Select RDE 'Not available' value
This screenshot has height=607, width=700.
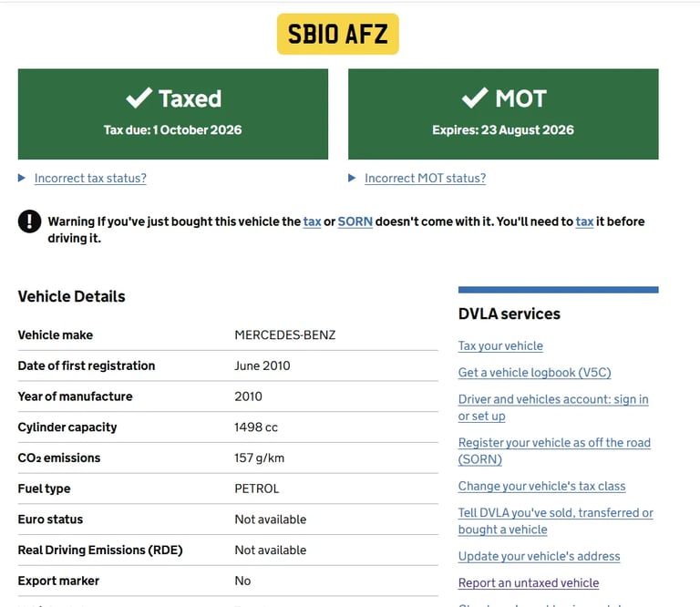coord(271,550)
